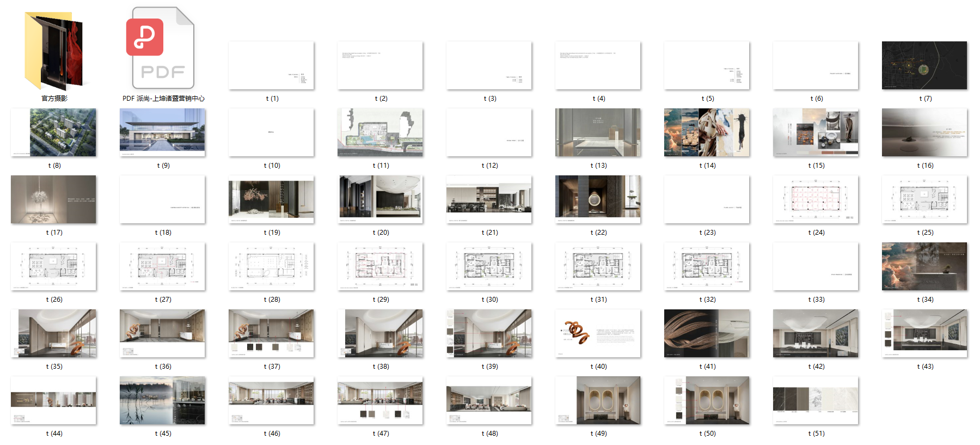The image size is (980, 445).
Task: Select the dark map thumbnail t (7)
Action: tap(924, 65)
